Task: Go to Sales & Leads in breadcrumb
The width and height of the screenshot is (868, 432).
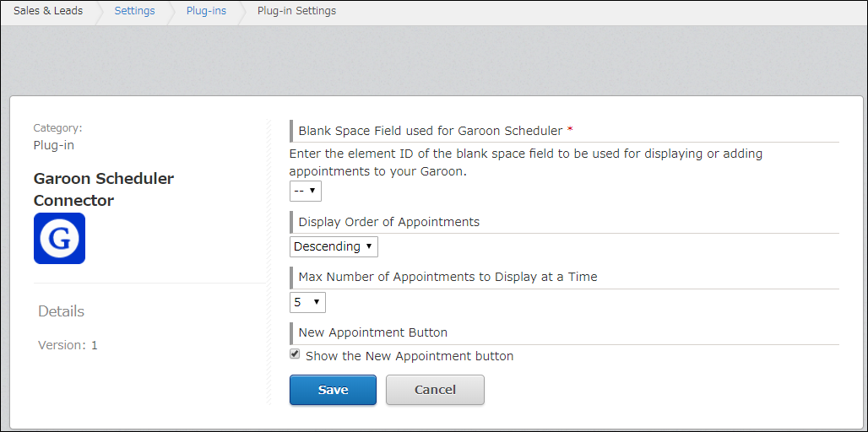Action: click(x=48, y=11)
